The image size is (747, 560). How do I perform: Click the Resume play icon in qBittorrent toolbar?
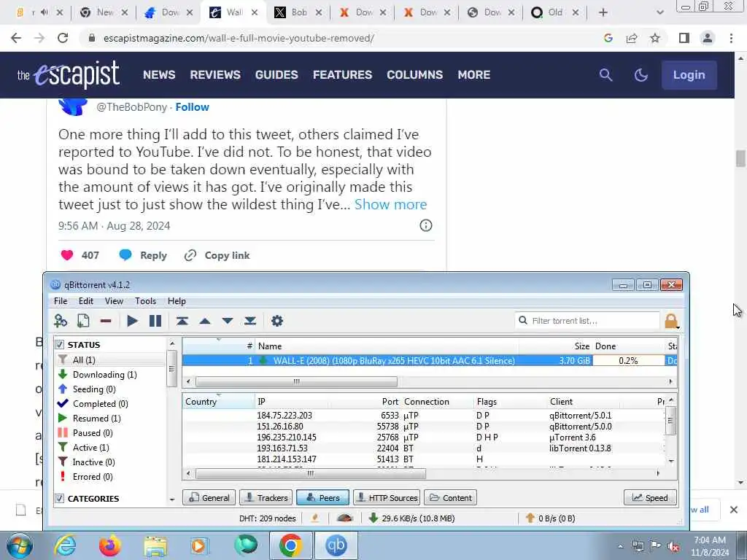133,321
